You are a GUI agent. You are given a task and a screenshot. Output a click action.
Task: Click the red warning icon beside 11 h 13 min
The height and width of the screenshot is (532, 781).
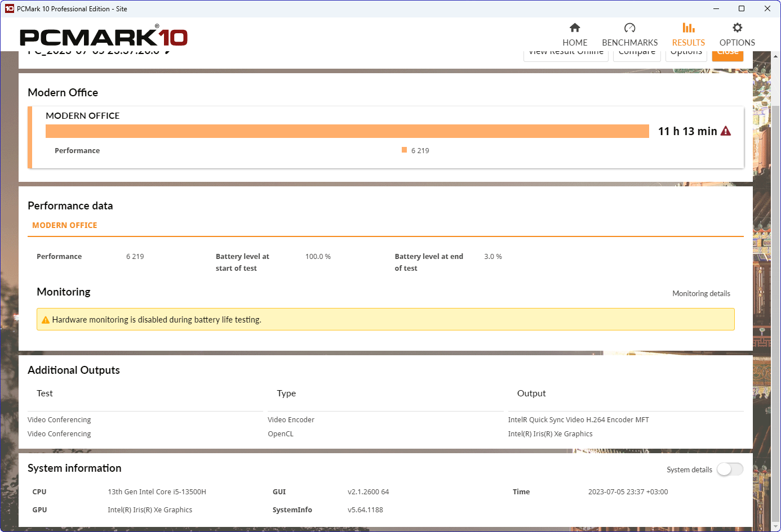point(726,131)
